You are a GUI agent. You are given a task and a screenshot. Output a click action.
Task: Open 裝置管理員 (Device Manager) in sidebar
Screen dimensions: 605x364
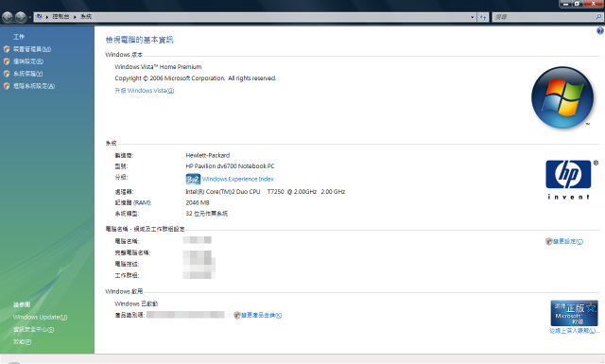32,49
